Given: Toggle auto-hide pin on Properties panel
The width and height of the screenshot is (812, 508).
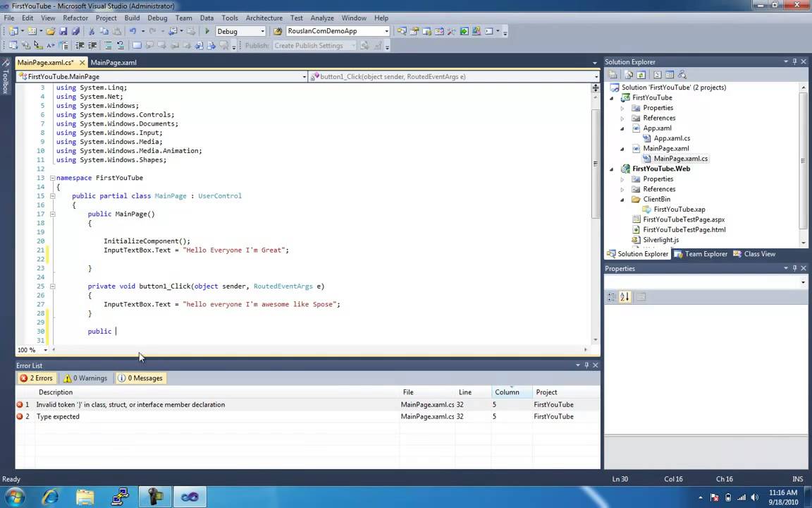Looking at the screenshot, I should 794,268.
